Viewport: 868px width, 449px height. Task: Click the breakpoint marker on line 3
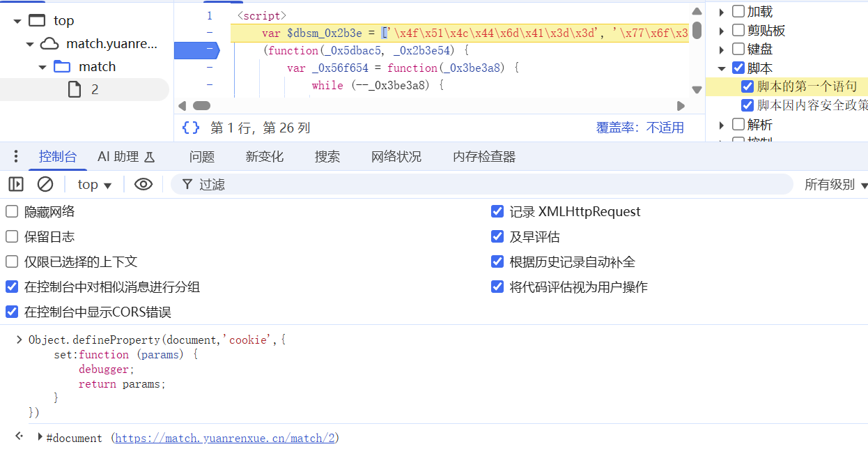point(196,50)
